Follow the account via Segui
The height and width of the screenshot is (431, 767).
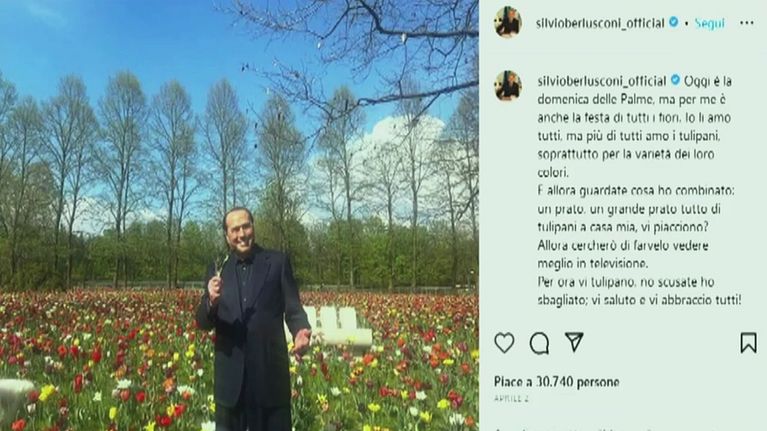pyautogui.click(x=709, y=23)
